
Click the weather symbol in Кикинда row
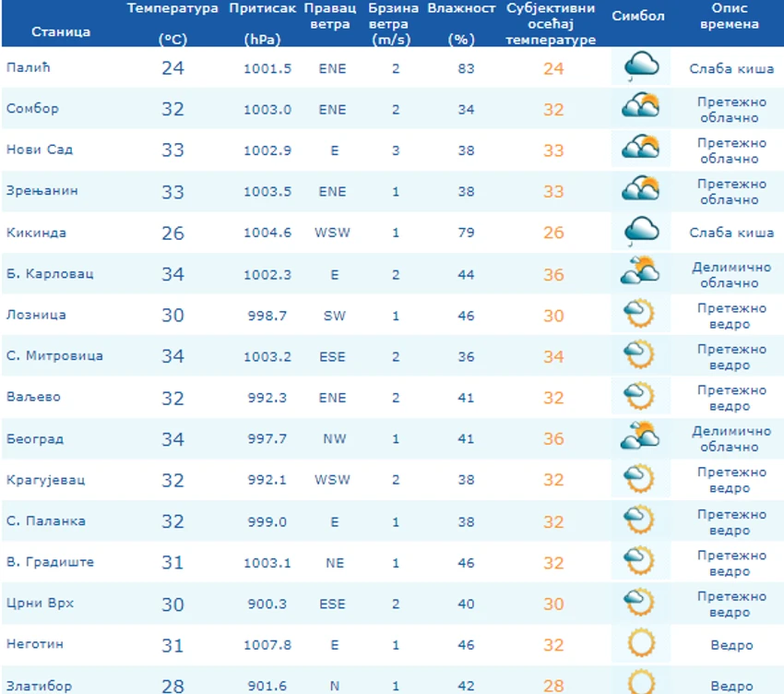(641, 231)
